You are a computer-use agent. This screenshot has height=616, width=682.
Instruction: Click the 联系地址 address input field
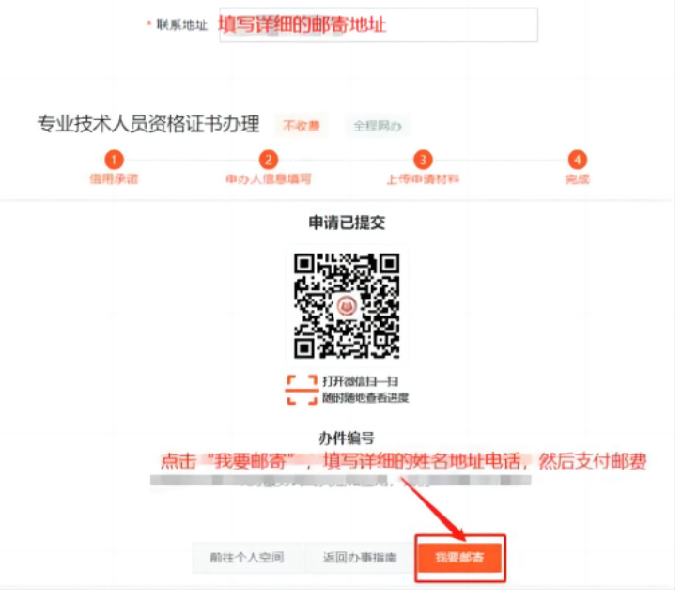(x=379, y=24)
